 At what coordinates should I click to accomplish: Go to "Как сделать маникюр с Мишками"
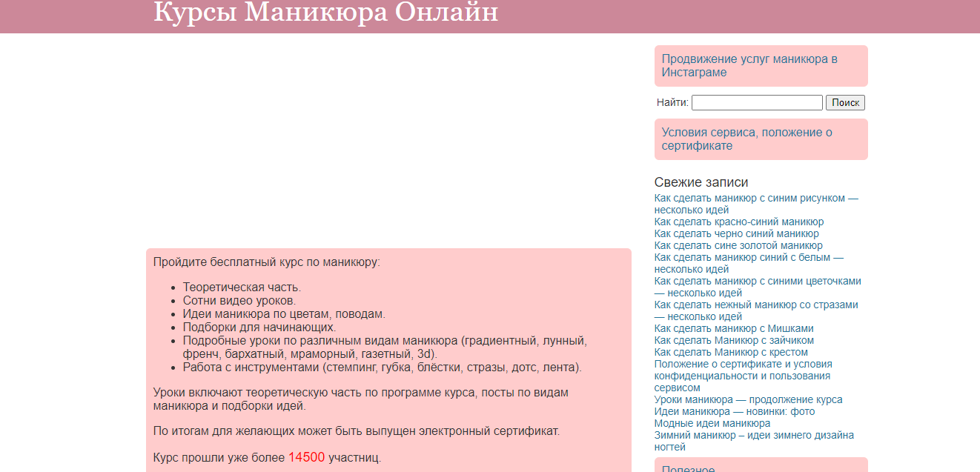click(733, 329)
